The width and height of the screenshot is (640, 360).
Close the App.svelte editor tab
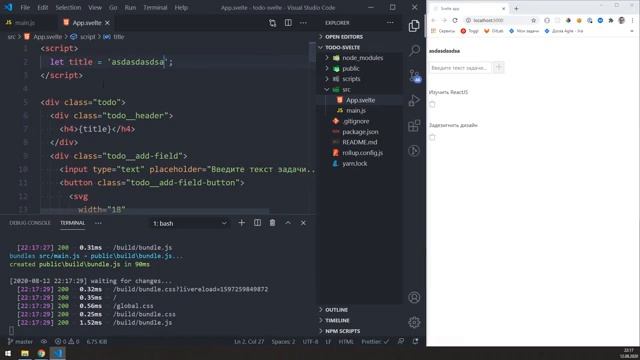tap(107, 23)
